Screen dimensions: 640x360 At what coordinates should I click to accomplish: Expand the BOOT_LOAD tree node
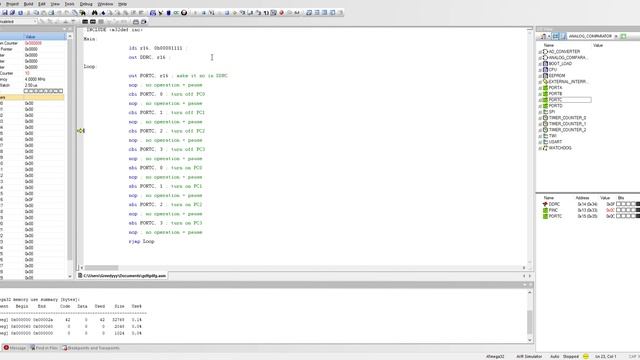[540, 64]
